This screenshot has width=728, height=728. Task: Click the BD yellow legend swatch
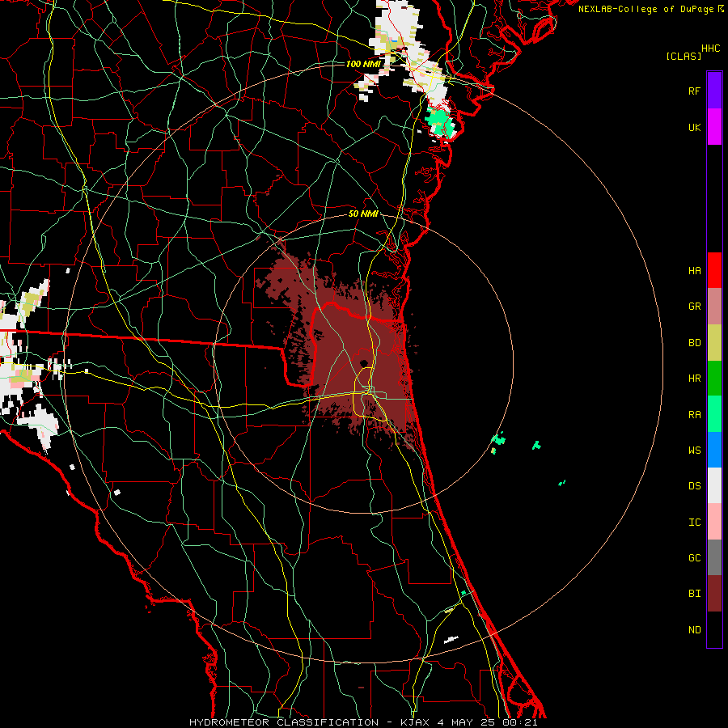click(714, 343)
